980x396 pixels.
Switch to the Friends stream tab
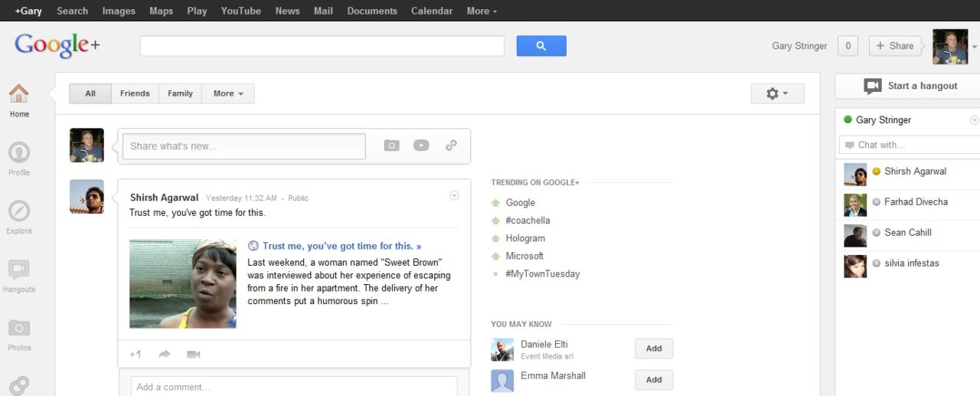(135, 93)
